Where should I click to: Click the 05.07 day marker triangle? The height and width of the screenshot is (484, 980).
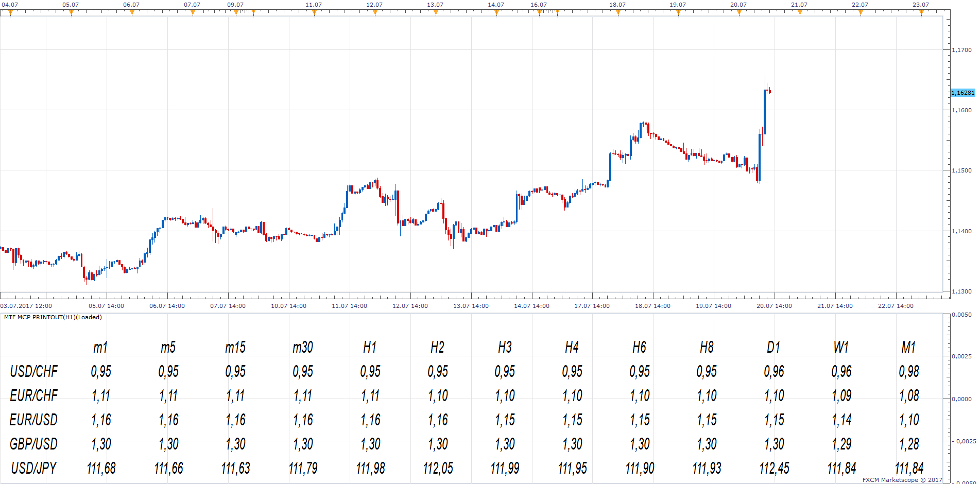[71, 13]
